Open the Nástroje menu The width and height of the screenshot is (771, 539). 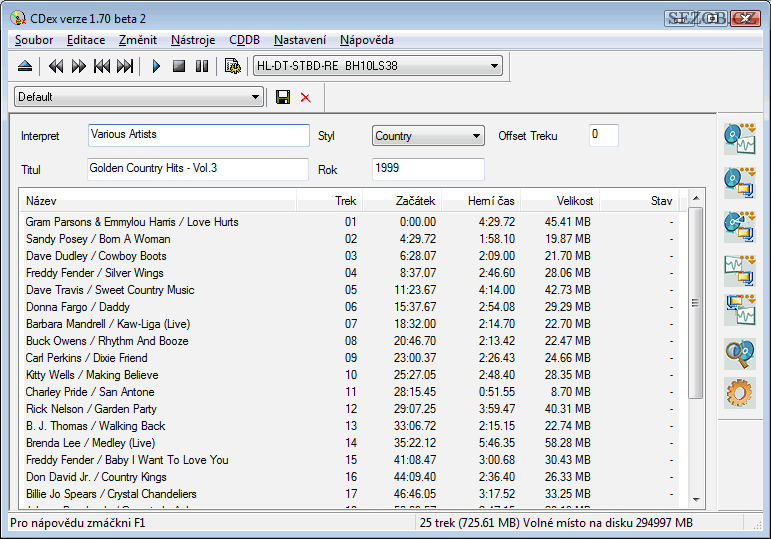[193, 40]
